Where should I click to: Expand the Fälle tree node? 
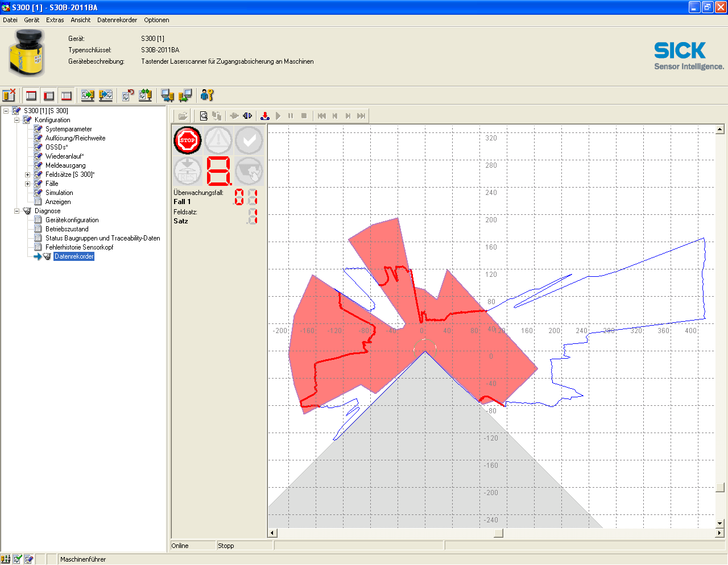coord(27,184)
